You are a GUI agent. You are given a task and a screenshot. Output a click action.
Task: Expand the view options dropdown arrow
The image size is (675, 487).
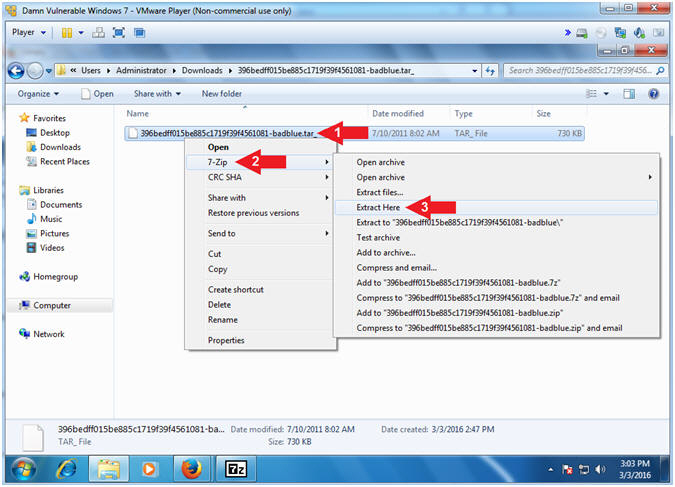pos(606,94)
